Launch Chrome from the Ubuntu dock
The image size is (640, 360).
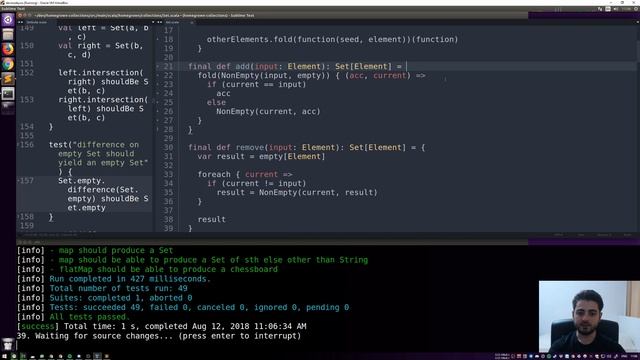tap(8, 64)
